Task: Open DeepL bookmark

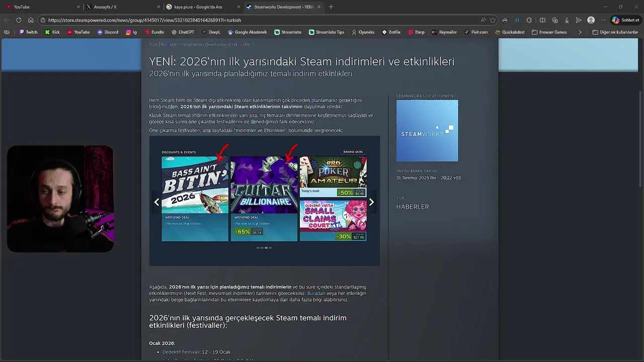Action: [x=211, y=32]
